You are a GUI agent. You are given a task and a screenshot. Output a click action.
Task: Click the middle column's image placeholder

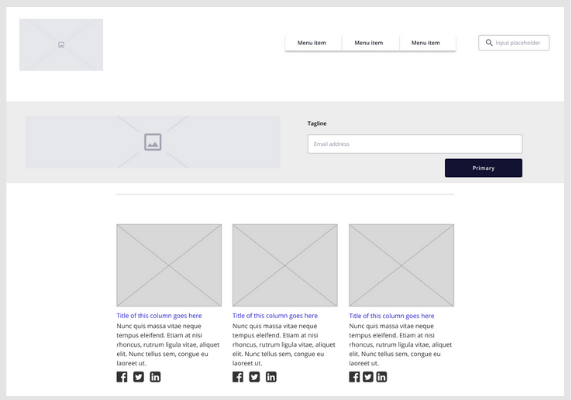pos(285,265)
